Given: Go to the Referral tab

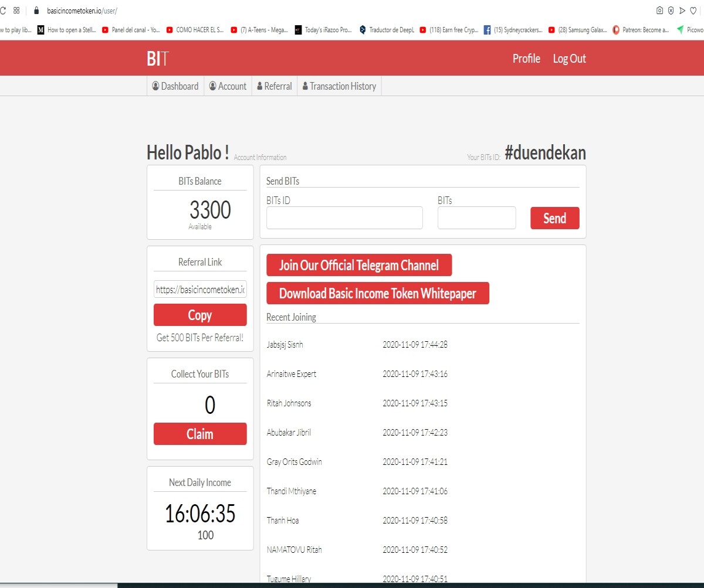Looking at the screenshot, I should coord(275,86).
